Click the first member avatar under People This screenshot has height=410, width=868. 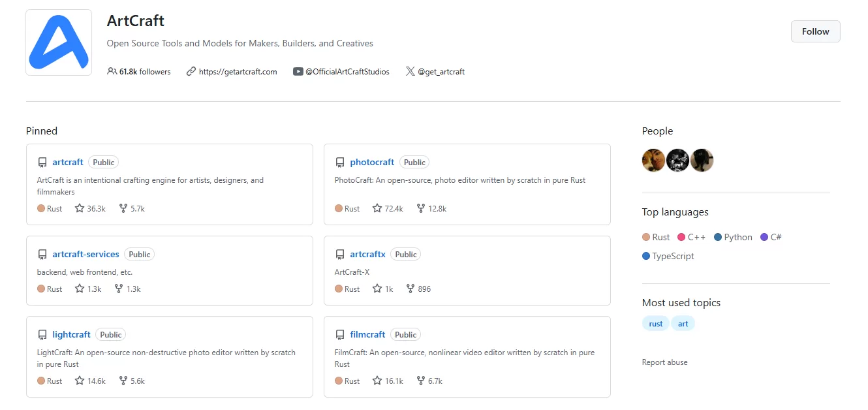(x=654, y=160)
